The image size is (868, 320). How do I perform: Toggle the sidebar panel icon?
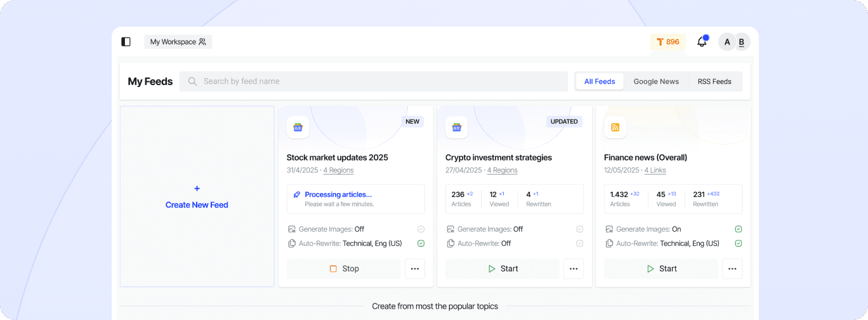tap(126, 42)
